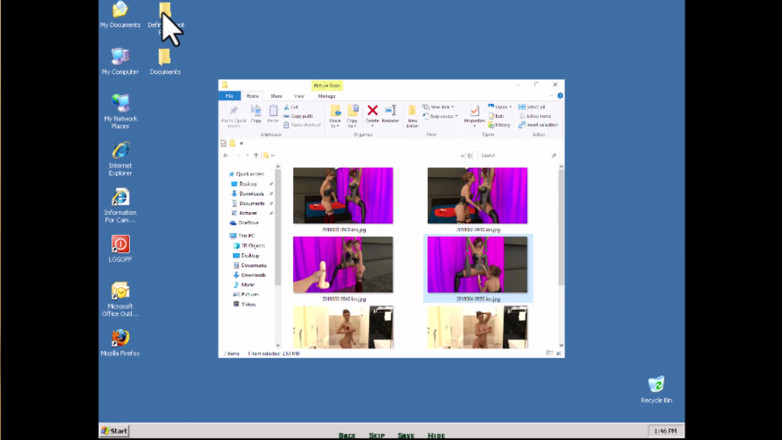Click Copy path in Clipboard group
782x440 pixels.
click(298, 116)
